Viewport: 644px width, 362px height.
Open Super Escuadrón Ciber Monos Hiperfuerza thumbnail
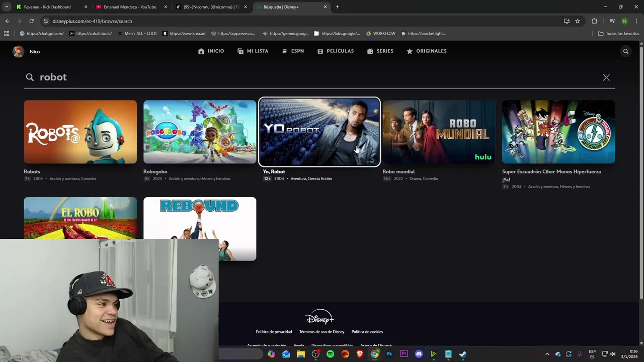(x=558, y=132)
